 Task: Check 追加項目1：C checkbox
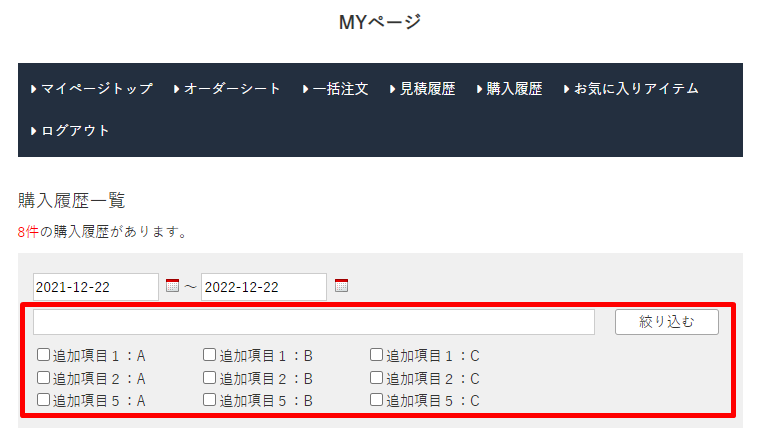pyautogui.click(x=376, y=355)
